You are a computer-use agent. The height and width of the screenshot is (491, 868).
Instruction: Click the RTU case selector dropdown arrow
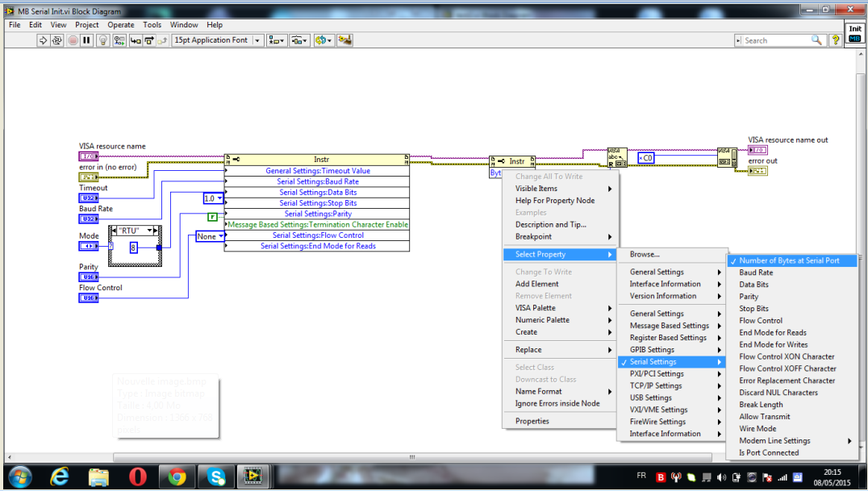[149, 231]
